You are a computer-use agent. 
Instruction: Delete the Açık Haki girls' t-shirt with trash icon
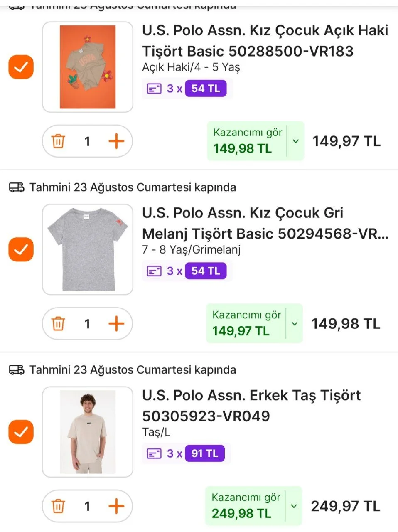(58, 141)
